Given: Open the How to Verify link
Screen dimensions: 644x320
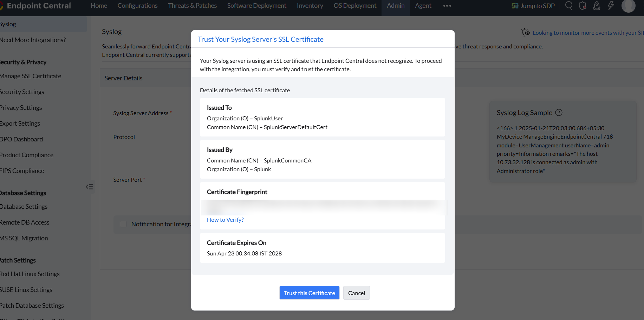Looking at the screenshot, I should pos(225,220).
